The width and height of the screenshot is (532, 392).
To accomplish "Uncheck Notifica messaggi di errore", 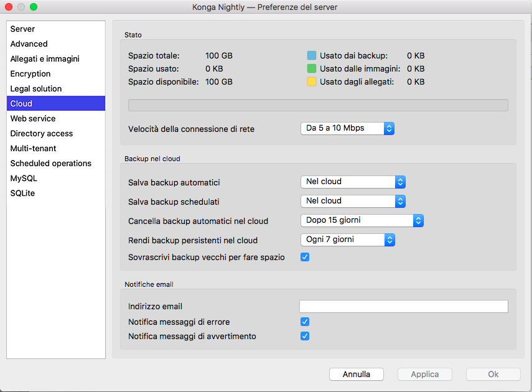I will coord(305,322).
